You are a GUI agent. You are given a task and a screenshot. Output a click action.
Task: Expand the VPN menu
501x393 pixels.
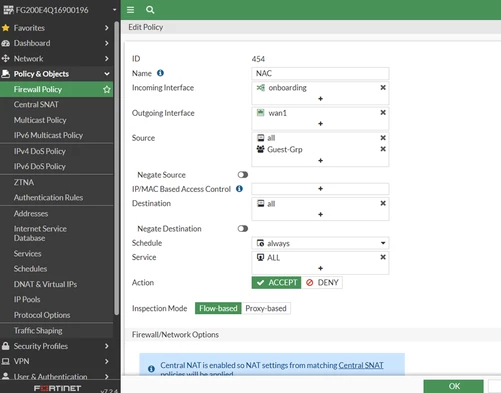coord(107,361)
